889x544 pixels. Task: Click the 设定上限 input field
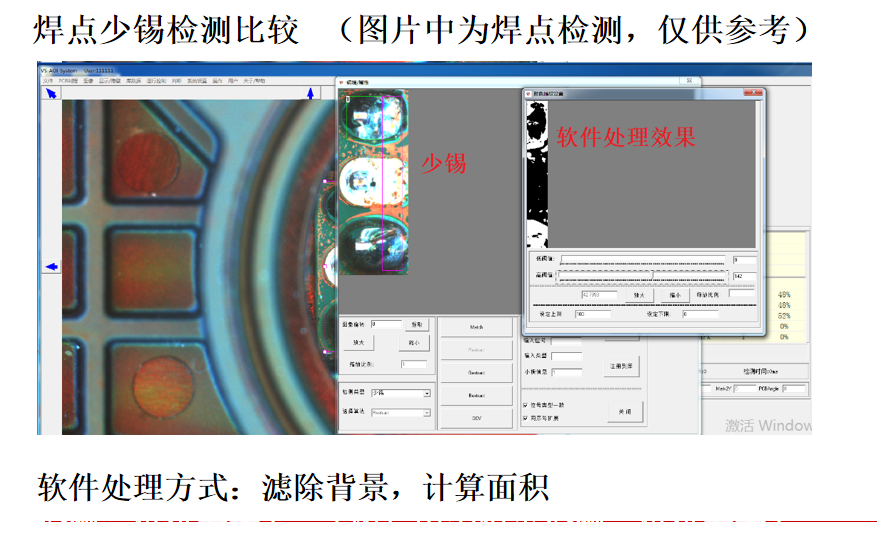(x=593, y=314)
